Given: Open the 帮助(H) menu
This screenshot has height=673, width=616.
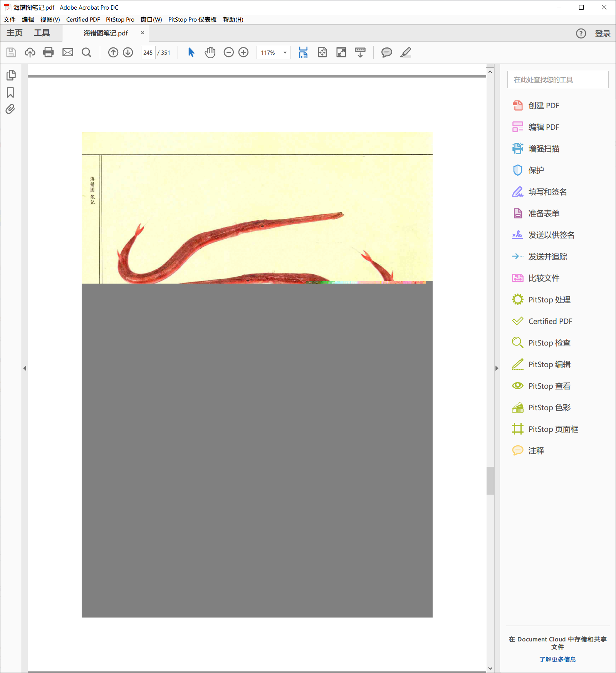Looking at the screenshot, I should [x=233, y=20].
